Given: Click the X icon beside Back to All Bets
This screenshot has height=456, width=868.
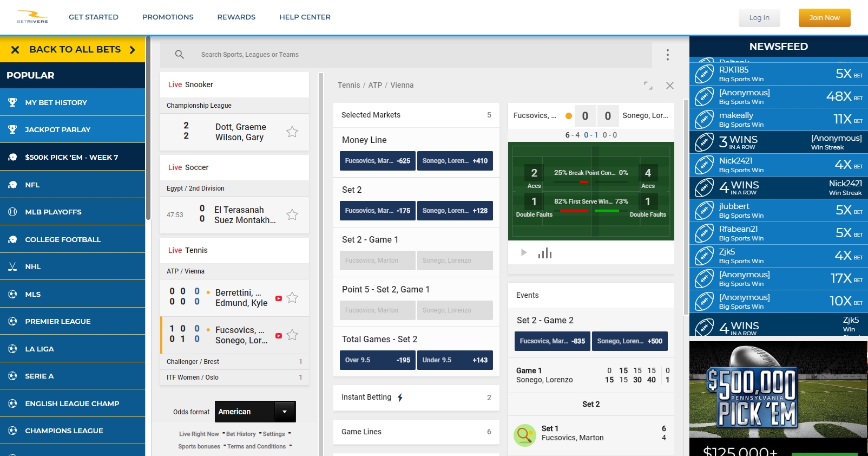Looking at the screenshot, I should (x=15, y=50).
